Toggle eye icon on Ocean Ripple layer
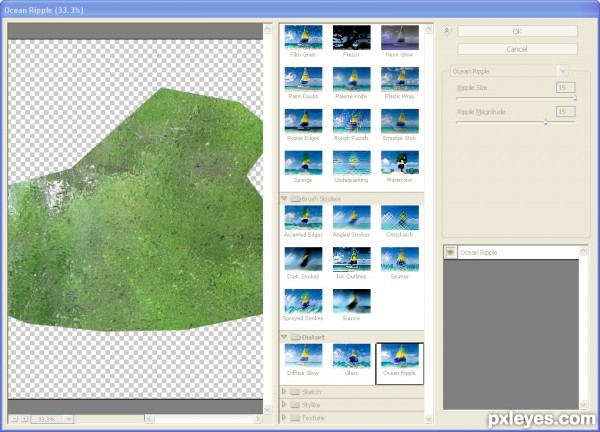Viewport: 600px width, 432px height. click(x=450, y=252)
